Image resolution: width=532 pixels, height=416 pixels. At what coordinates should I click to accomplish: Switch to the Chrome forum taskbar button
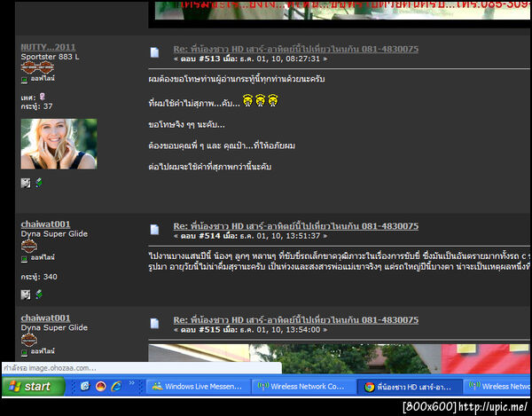point(409,387)
